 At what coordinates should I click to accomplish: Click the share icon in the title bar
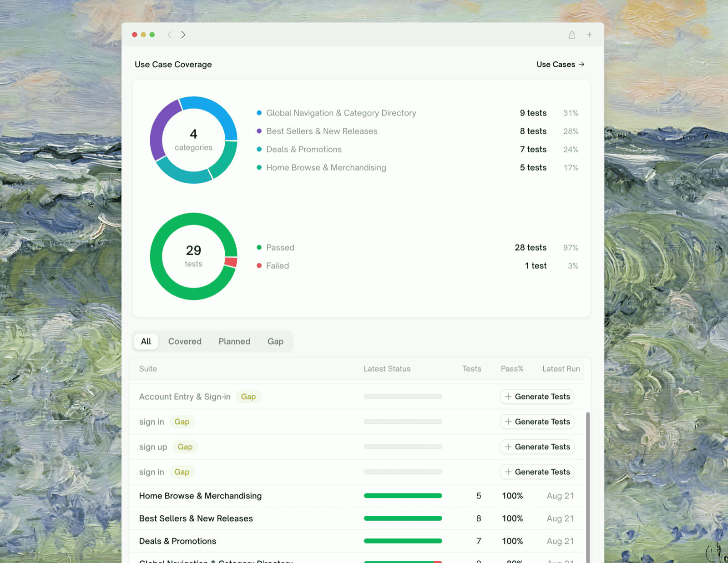coord(572,35)
